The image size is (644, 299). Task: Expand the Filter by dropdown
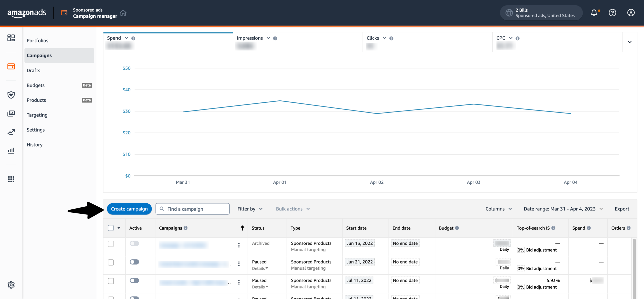click(x=250, y=209)
